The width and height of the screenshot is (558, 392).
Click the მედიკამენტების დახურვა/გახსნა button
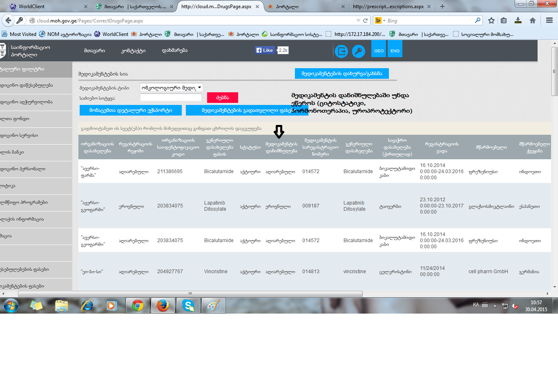342,73
